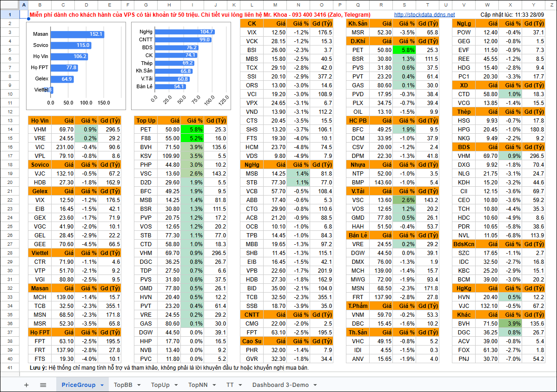Open the all sheets list icon
Viewport: 557px width, 392px height.
(x=43, y=385)
